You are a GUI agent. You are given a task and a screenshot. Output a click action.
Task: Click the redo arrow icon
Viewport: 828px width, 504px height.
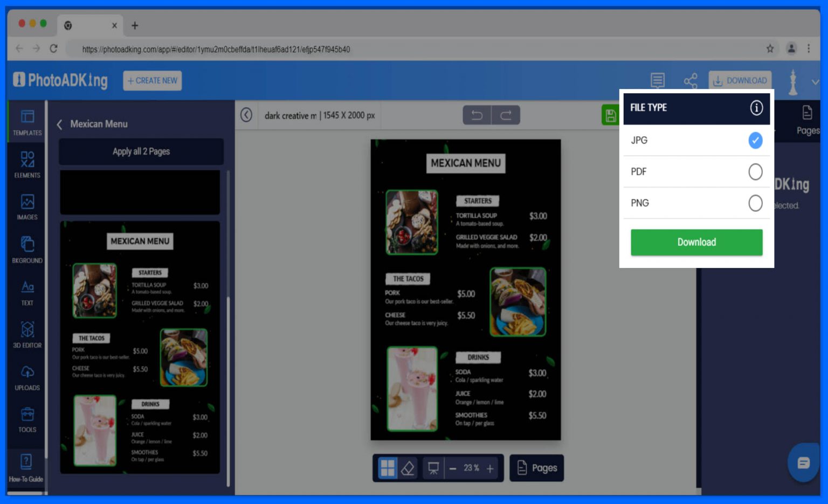coord(506,115)
